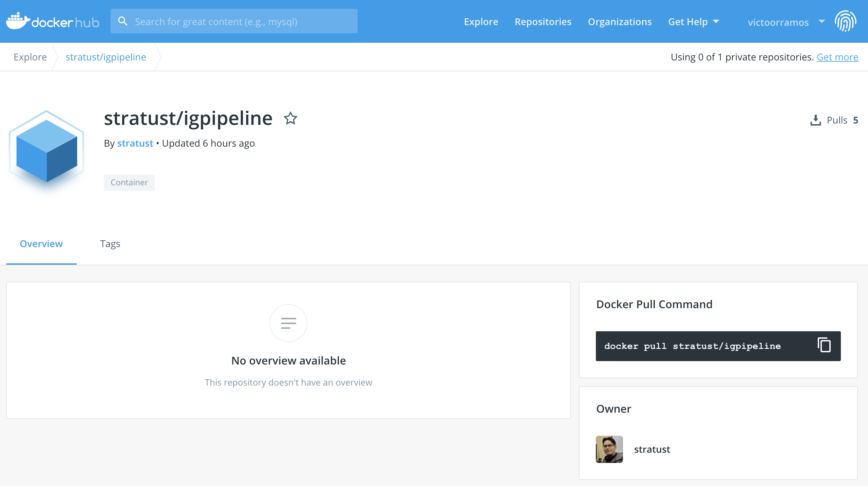Click the no-overview document icon
This screenshot has width=868, height=486.
pyautogui.click(x=288, y=323)
